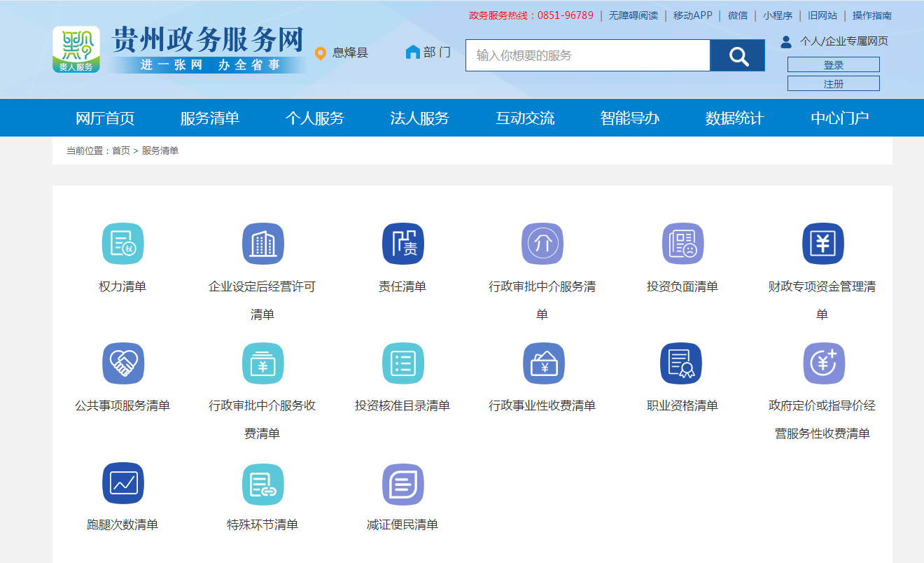924x563 pixels.
Task: Change location from 息烽县
Action: pos(342,53)
